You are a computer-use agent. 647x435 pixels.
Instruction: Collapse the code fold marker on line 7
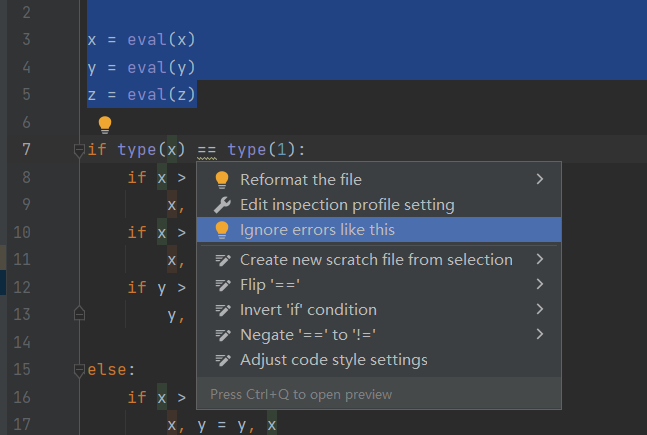click(x=79, y=150)
